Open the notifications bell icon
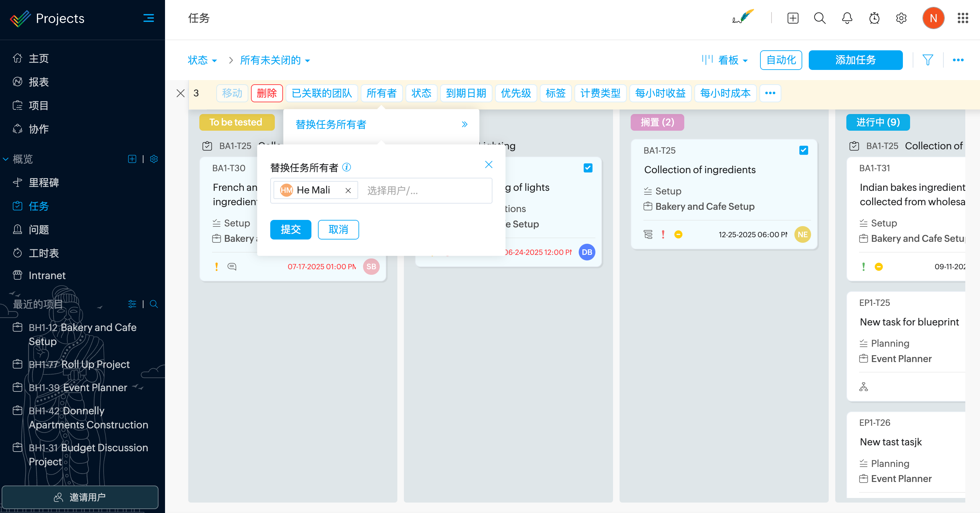Image resolution: width=980 pixels, height=513 pixels. (x=847, y=18)
